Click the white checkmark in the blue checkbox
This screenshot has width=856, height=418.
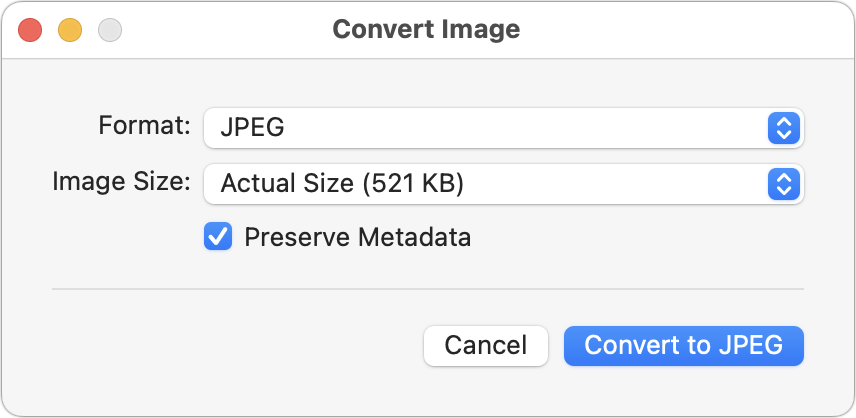click(217, 237)
